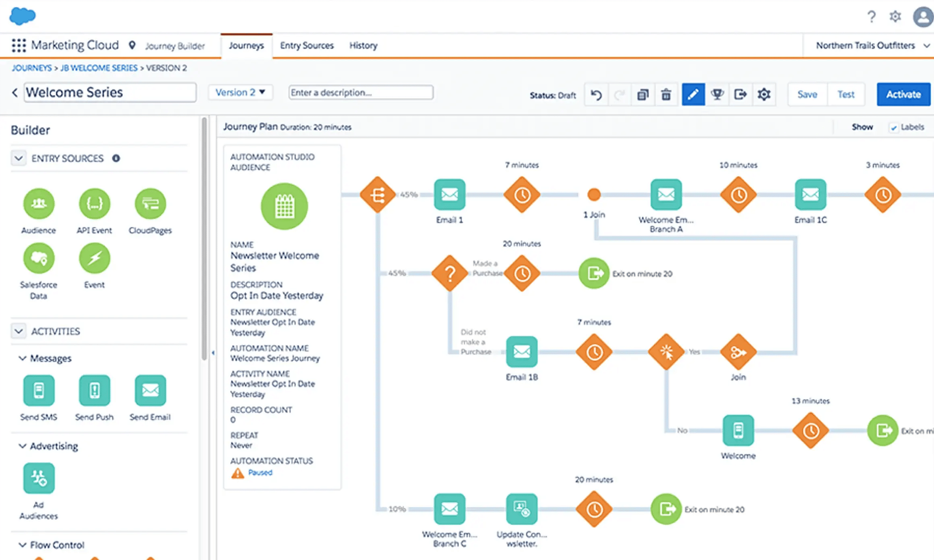
Task: Open the Email 1 activity node
Action: [450, 194]
